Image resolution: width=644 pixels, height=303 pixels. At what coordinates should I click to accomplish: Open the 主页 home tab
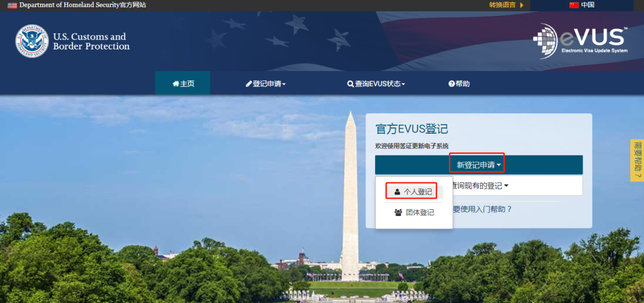pos(183,84)
